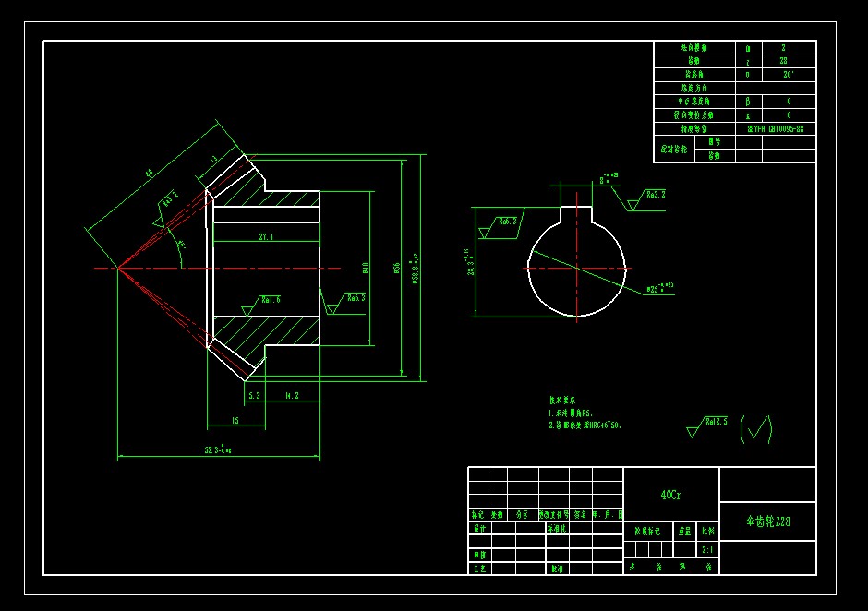Select the "28.3" keyway height dimension
The height and width of the screenshot is (611, 868).
470,262
